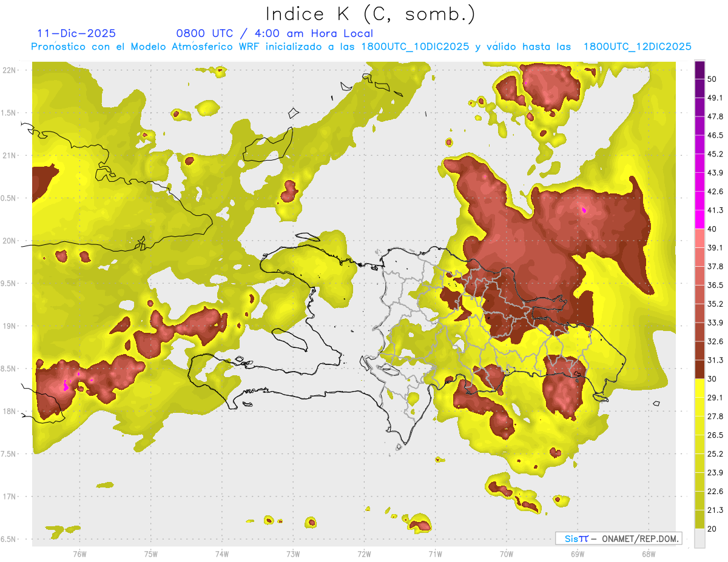Click the '45.2' color scale value
The height and width of the screenshot is (562, 728).
pos(715,154)
